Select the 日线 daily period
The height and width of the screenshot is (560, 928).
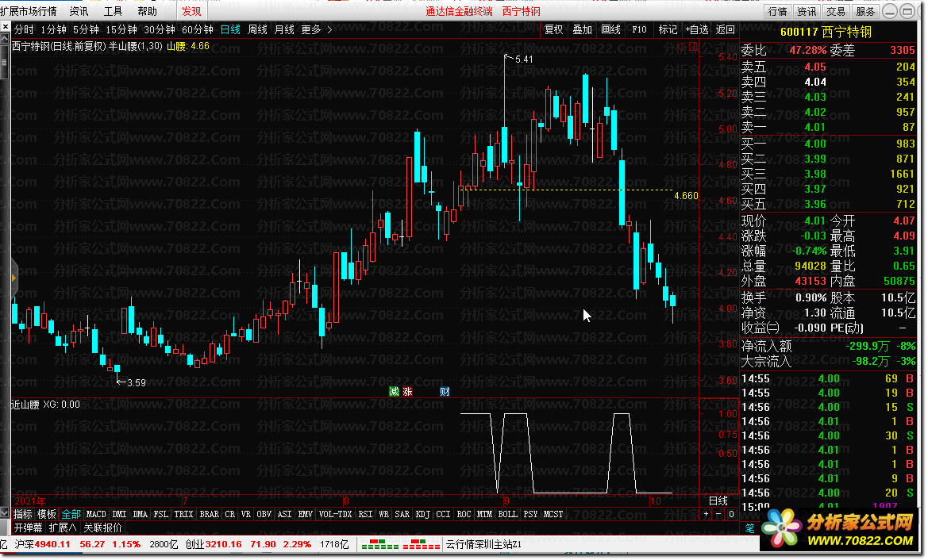[230, 29]
